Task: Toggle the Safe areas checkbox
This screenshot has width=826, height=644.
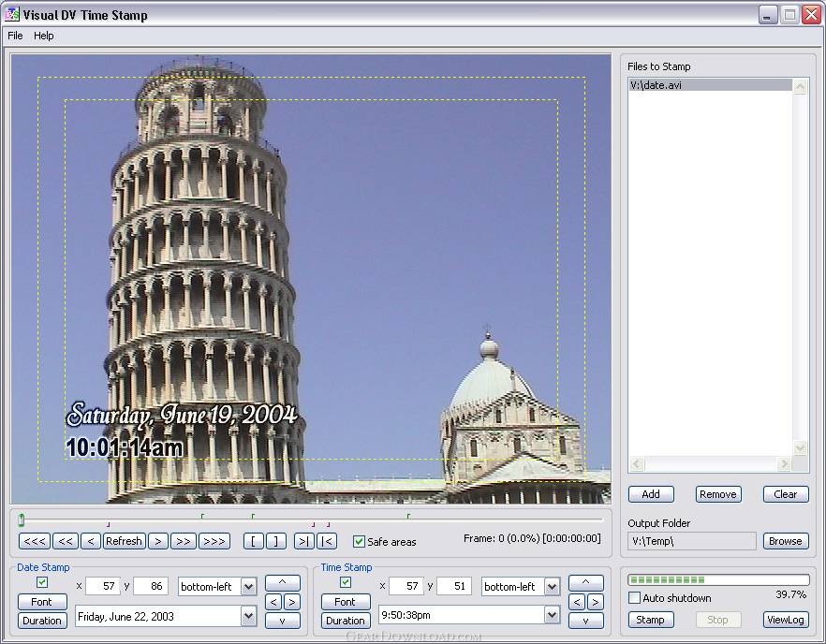Action: (359, 541)
